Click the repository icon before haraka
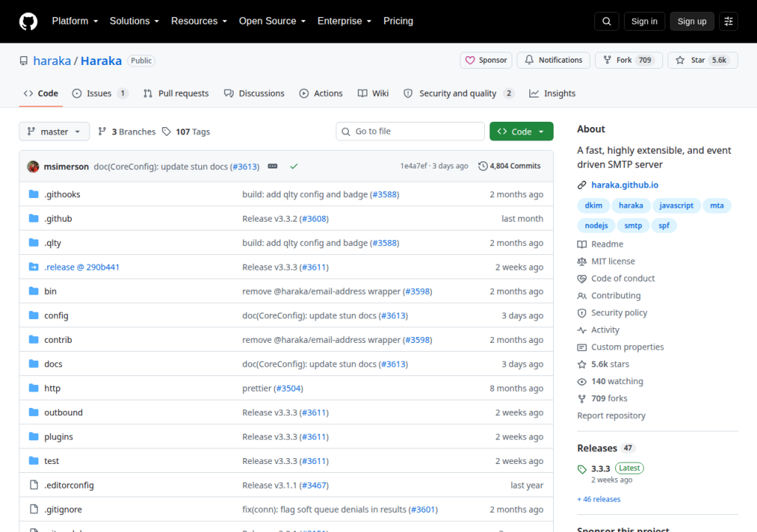 (24, 61)
